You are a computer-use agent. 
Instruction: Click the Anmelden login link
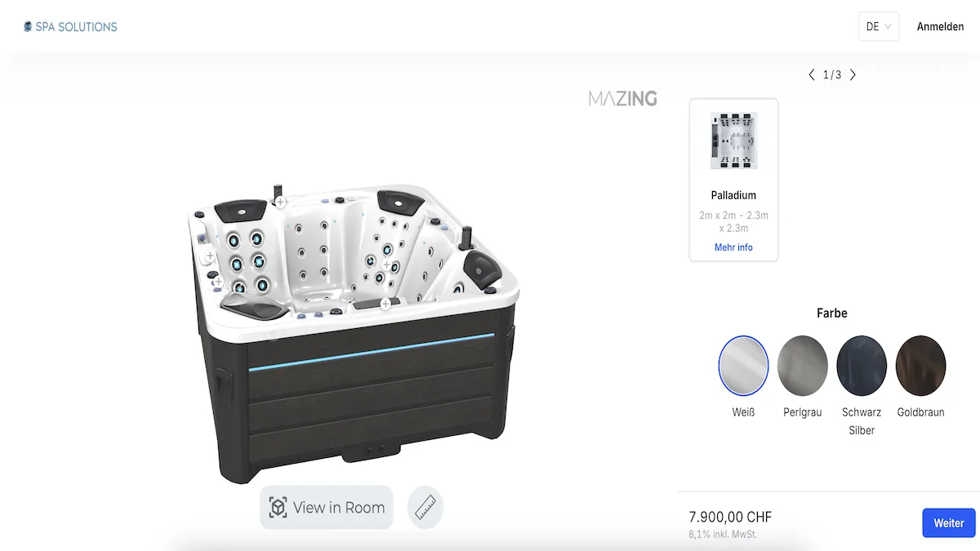pos(940,27)
